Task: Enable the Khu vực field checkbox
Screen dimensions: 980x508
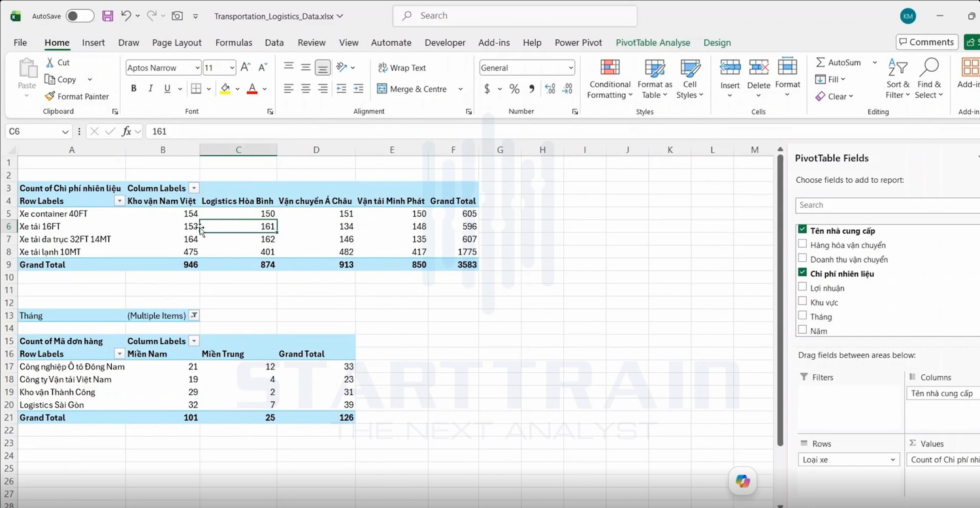Action: pyautogui.click(x=802, y=302)
